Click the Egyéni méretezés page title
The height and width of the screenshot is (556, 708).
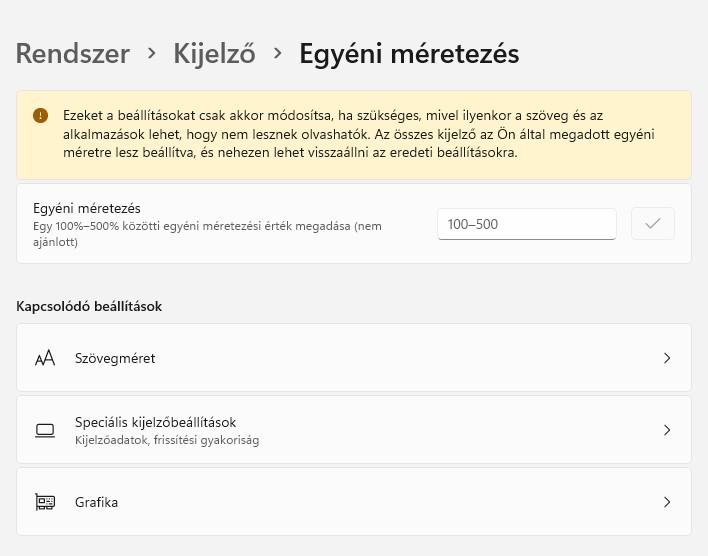tap(409, 53)
